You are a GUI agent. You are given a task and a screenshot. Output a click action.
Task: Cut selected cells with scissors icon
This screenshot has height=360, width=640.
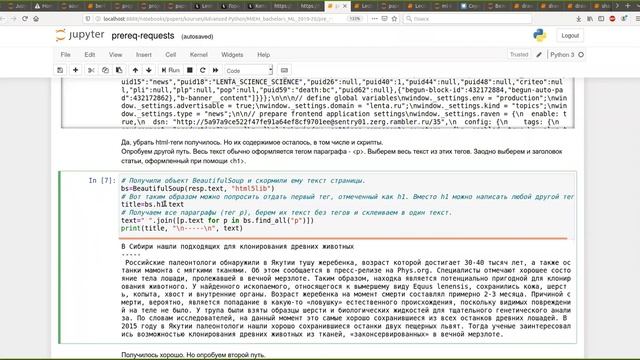[x=91, y=70]
